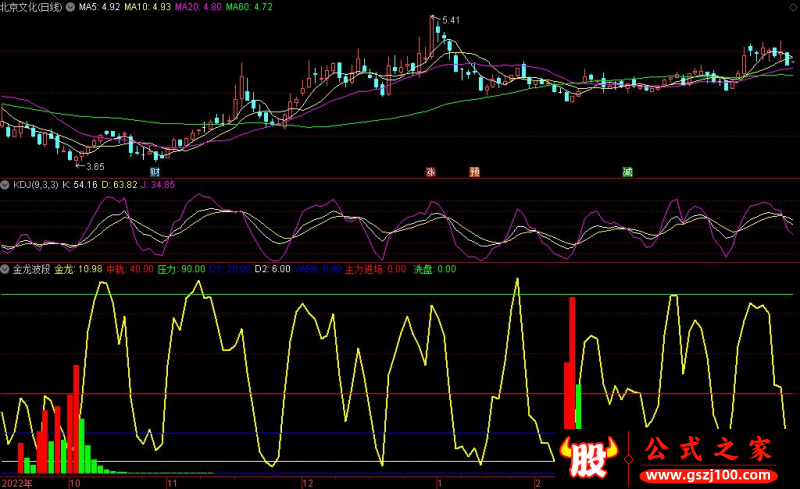Expand dropdown next to 北京文化(日线) title
800x489 pixels.
click(68, 6)
